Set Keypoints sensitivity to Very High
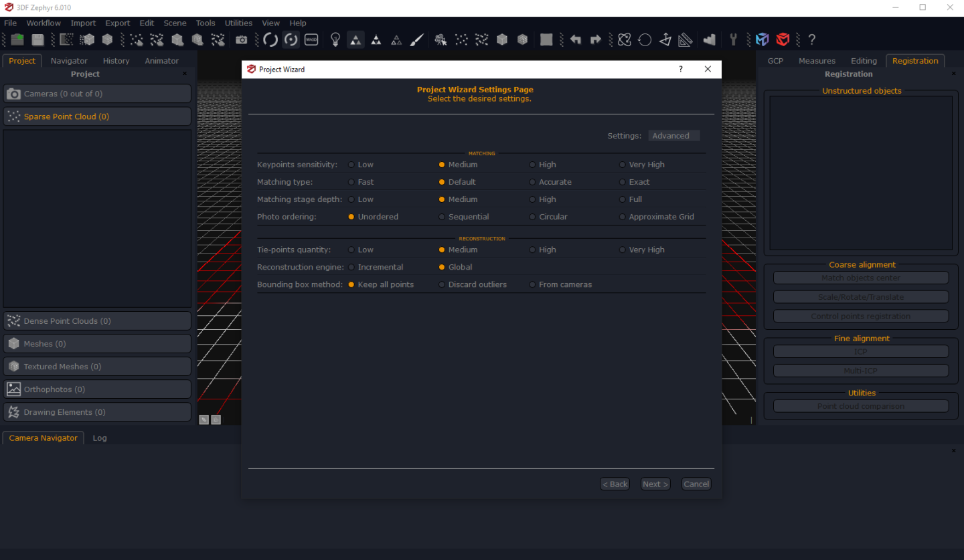964x560 pixels. (622, 165)
